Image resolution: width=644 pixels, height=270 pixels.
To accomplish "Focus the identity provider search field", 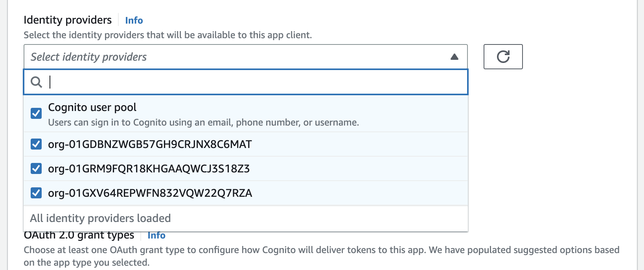I will [x=256, y=82].
